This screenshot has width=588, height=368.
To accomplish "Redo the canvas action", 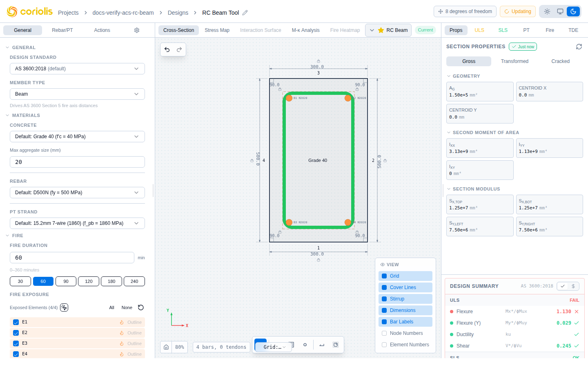I will point(179,49).
